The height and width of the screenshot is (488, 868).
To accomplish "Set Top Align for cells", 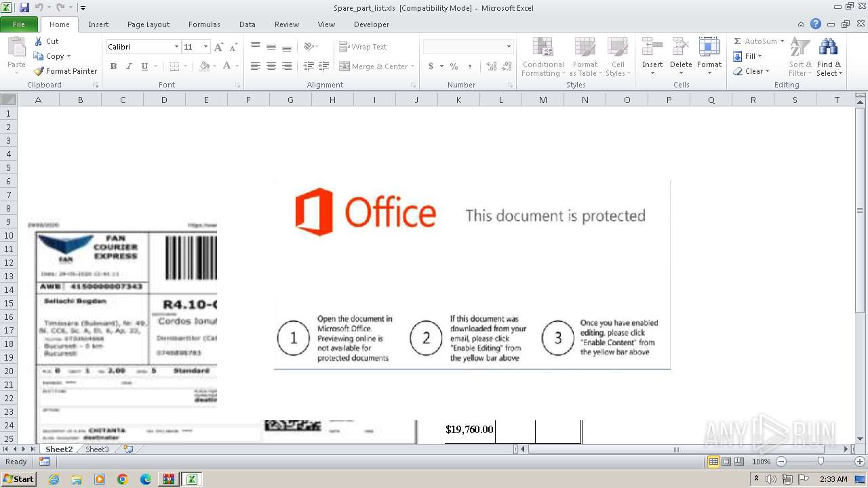I will pos(256,47).
